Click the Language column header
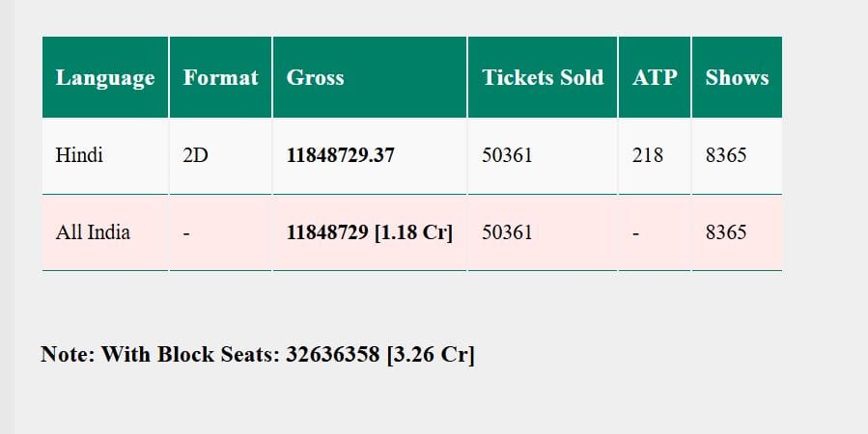 tap(105, 78)
